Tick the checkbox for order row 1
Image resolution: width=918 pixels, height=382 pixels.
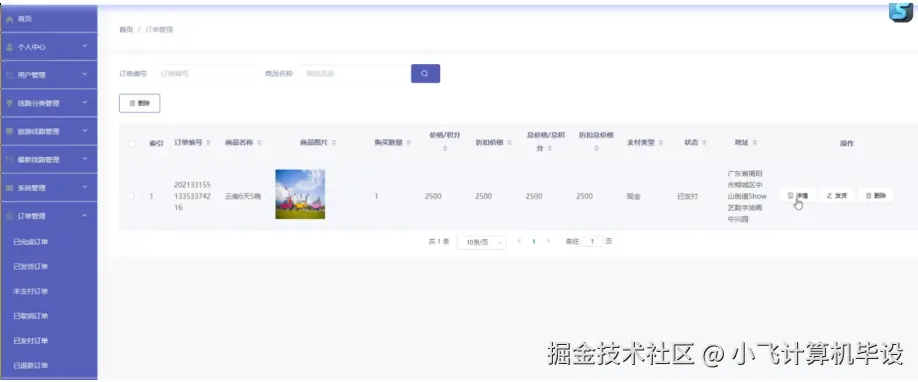(x=132, y=196)
